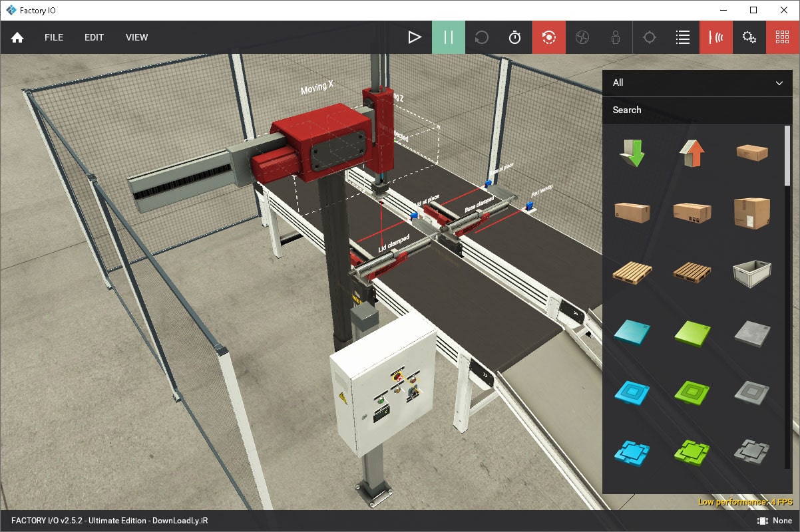Select the red up-arrow remover part
The image size is (800, 532).
692,153
